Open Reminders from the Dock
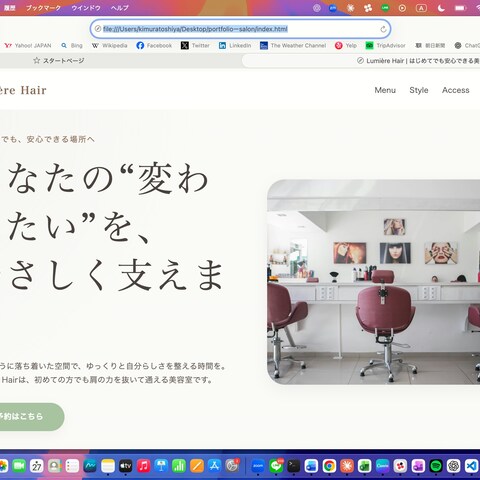 [72, 466]
